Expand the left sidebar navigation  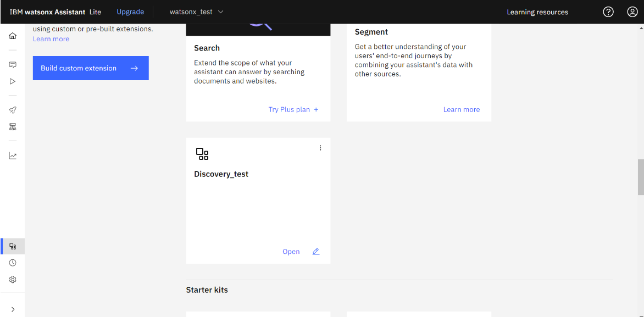(x=13, y=309)
